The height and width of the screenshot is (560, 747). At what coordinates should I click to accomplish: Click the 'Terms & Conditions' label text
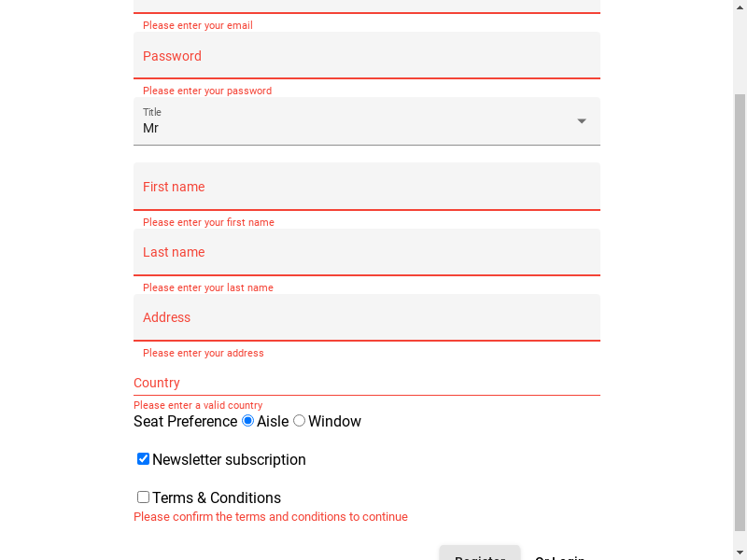click(x=217, y=498)
